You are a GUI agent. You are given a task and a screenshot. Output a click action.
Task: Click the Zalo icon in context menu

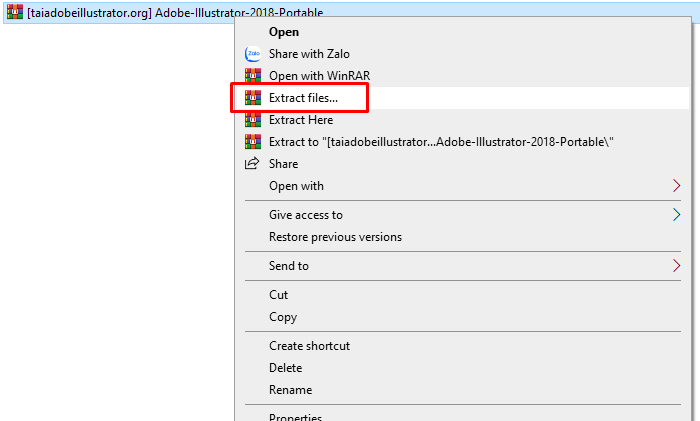252,54
